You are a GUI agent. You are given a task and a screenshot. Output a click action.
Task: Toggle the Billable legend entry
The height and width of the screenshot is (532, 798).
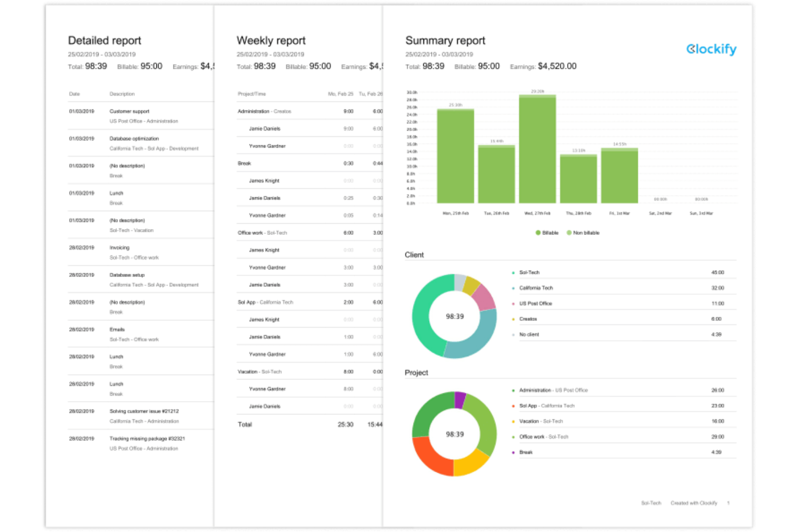(546, 232)
